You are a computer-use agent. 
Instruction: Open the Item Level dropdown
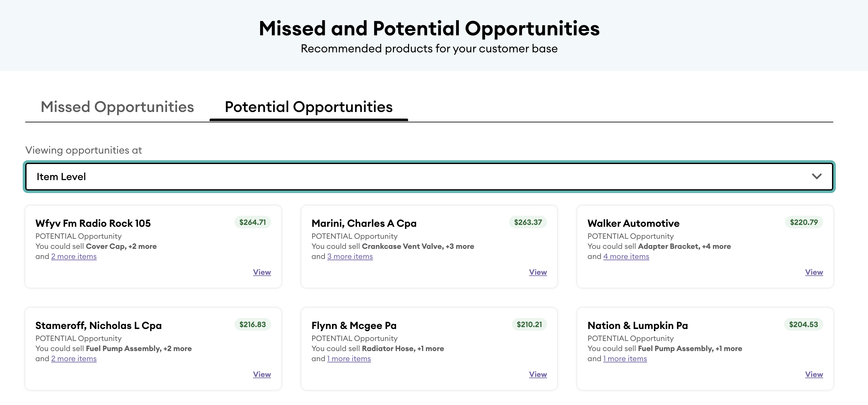tap(429, 177)
